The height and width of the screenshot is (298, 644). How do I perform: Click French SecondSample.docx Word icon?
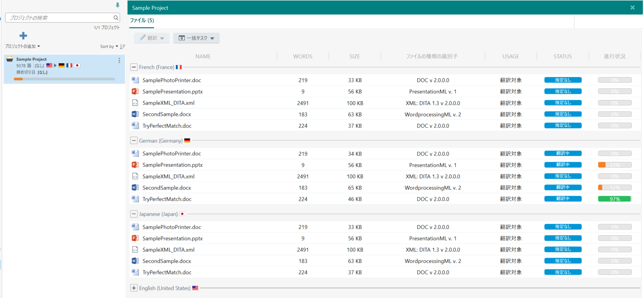click(x=135, y=114)
